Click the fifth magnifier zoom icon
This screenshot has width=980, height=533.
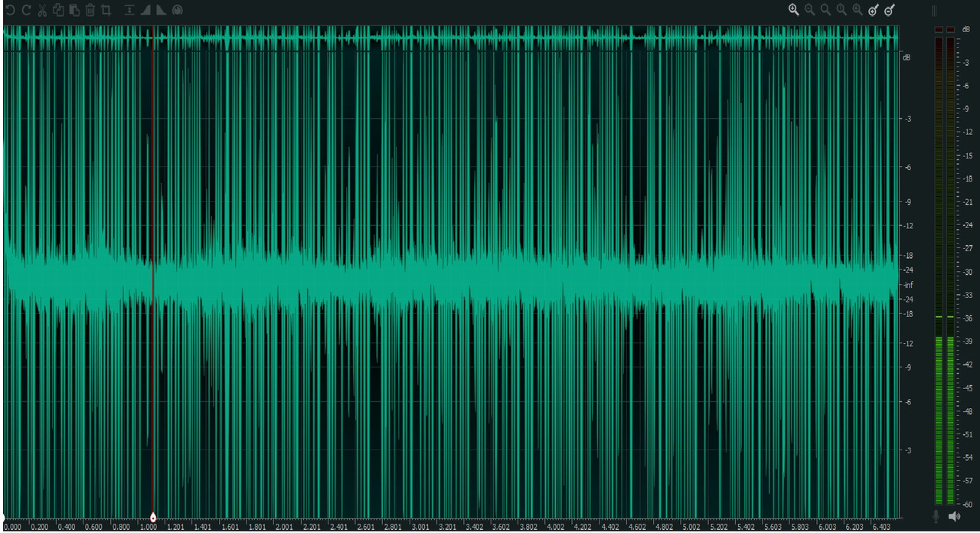pyautogui.click(x=857, y=10)
